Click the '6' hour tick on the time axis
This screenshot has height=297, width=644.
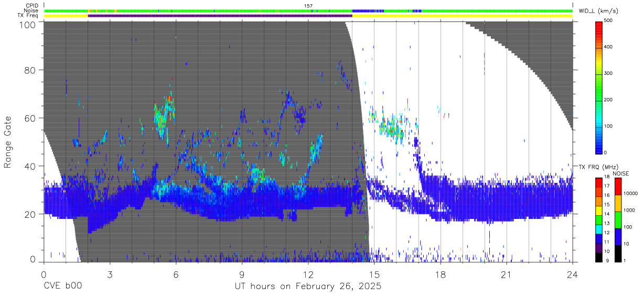[176, 274]
